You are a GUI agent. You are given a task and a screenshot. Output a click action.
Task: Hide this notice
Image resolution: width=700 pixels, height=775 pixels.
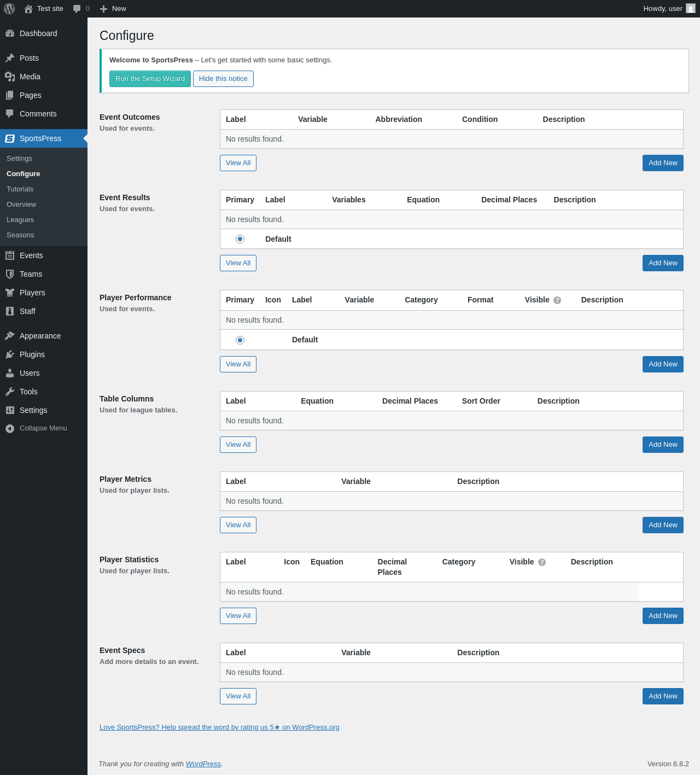(x=223, y=79)
